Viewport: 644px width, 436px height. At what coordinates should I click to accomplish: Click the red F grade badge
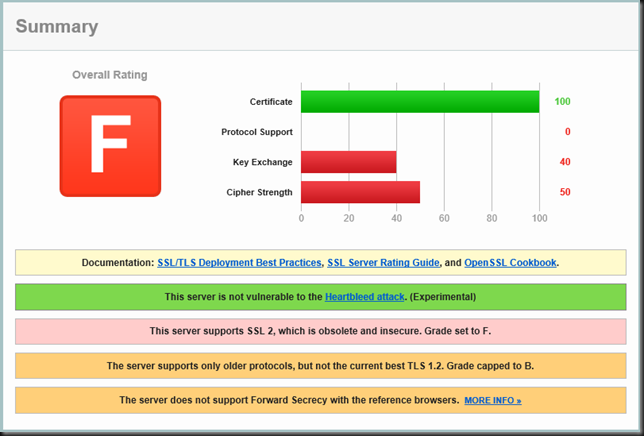coord(110,146)
